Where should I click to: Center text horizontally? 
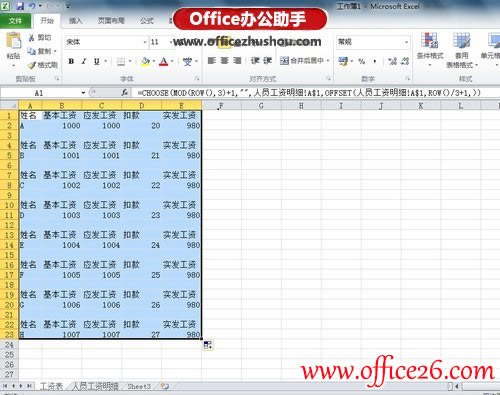224,61
